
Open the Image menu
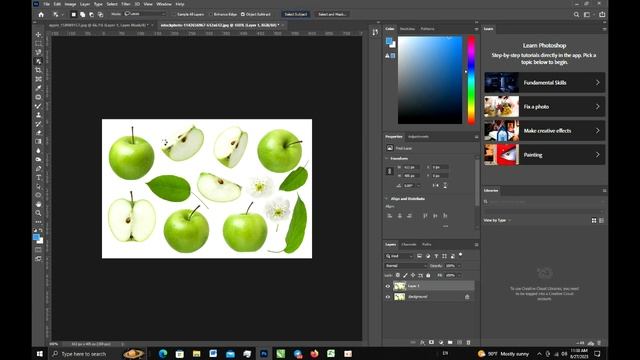click(x=70, y=4)
